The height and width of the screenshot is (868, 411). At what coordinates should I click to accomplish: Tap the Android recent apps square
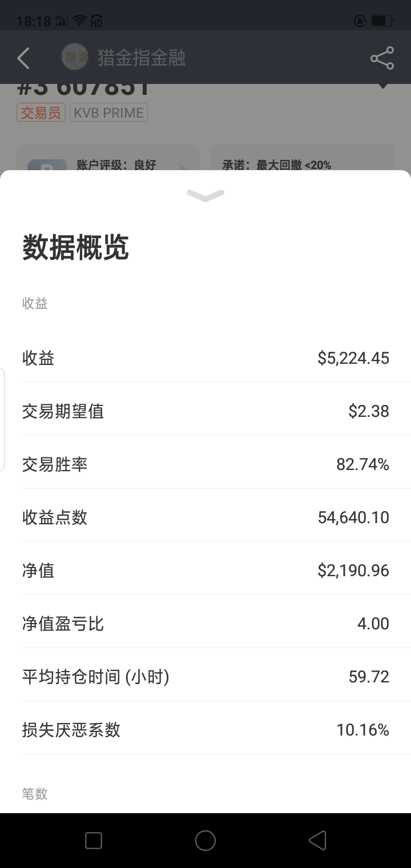tap(93, 841)
